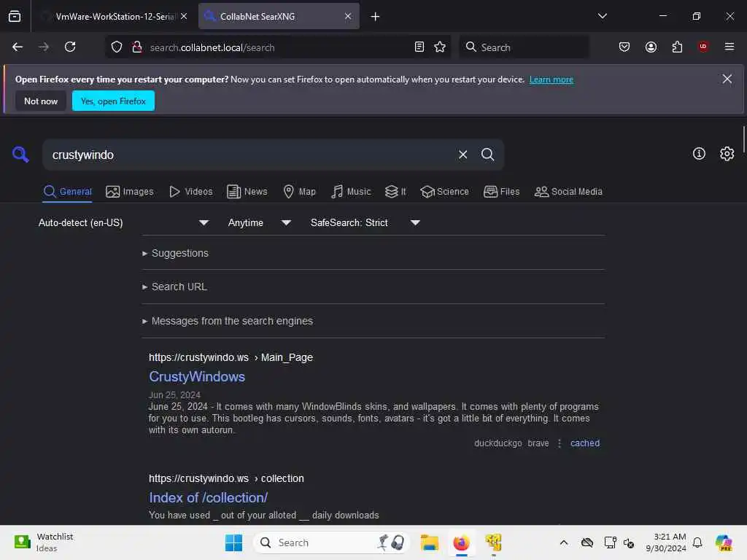Open the extensions puzzle icon
The width and height of the screenshot is (747, 560).
(677, 47)
